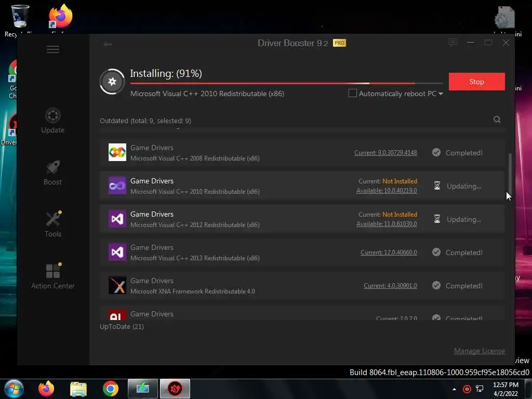Viewport: 532px width, 399px height.
Task: Open the network tray icon
Action: (480, 389)
